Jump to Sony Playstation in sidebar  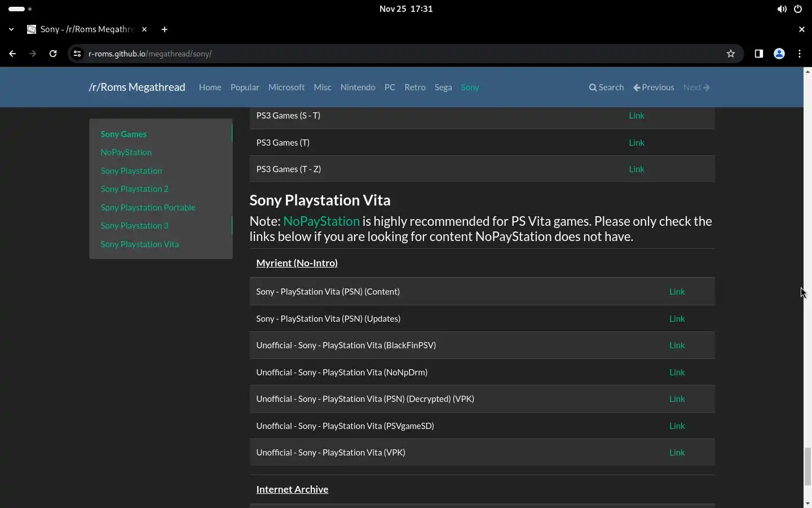tap(131, 170)
